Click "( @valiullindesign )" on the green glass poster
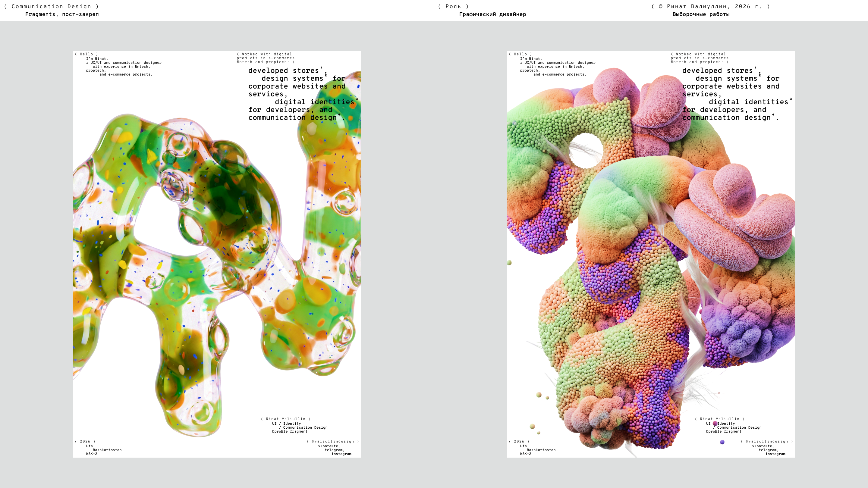 point(333,441)
